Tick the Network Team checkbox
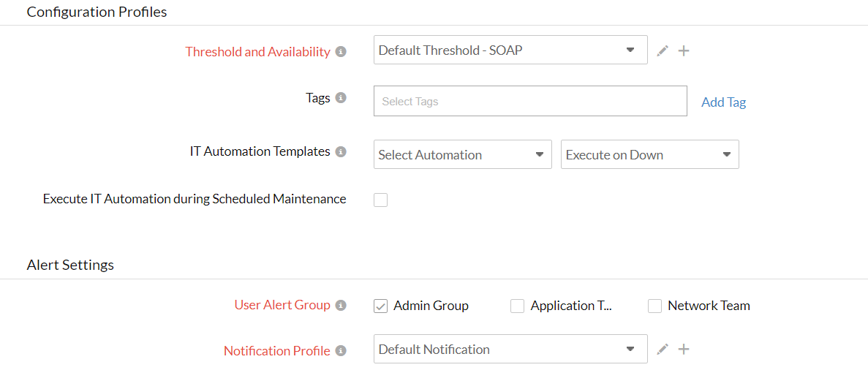This screenshot has width=868, height=381. [x=654, y=306]
